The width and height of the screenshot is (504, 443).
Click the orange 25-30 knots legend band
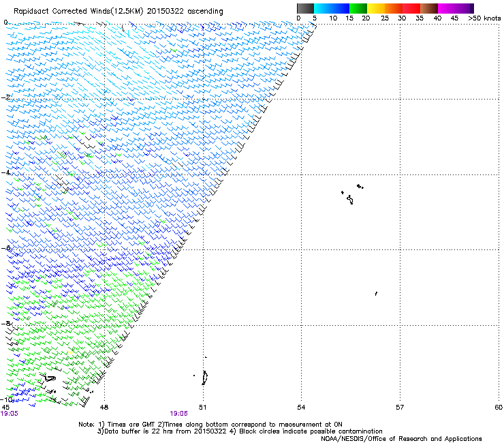point(393,8)
